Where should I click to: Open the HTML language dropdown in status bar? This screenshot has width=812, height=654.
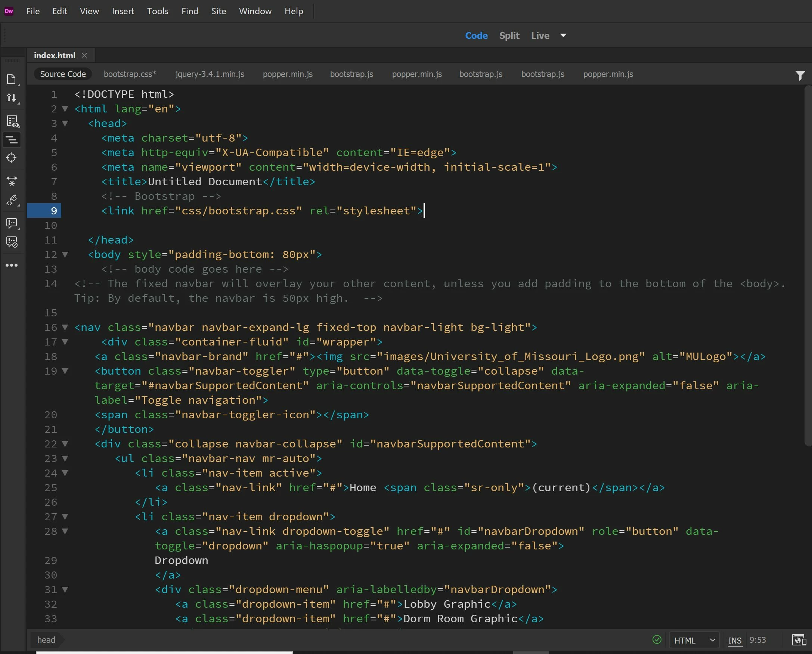coord(694,641)
